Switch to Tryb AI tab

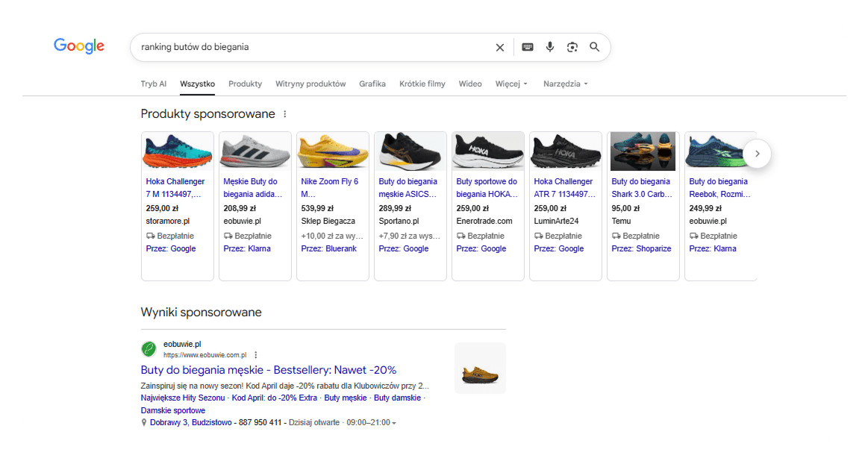pos(153,84)
